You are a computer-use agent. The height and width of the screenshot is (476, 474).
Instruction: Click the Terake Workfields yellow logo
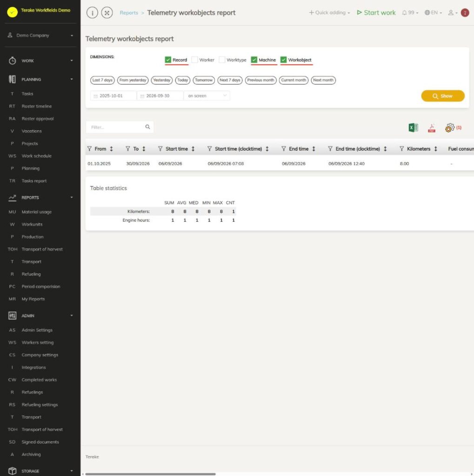pyautogui.click(x=12, y=12)
